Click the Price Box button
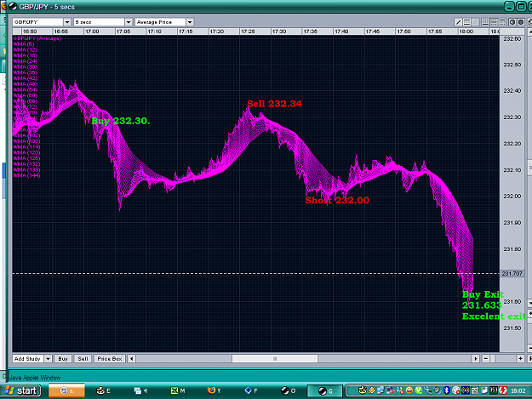 pyautogui.click(x=110, y=359)
